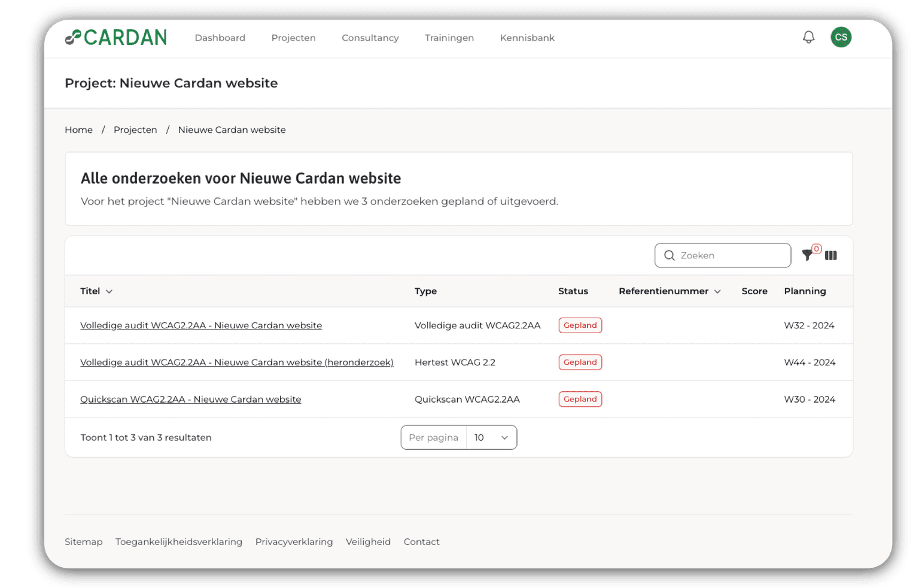Click the Gepland status badge of the Quickscan row
The width and height of the screenshot is (919, 588).
coord(580,399)
